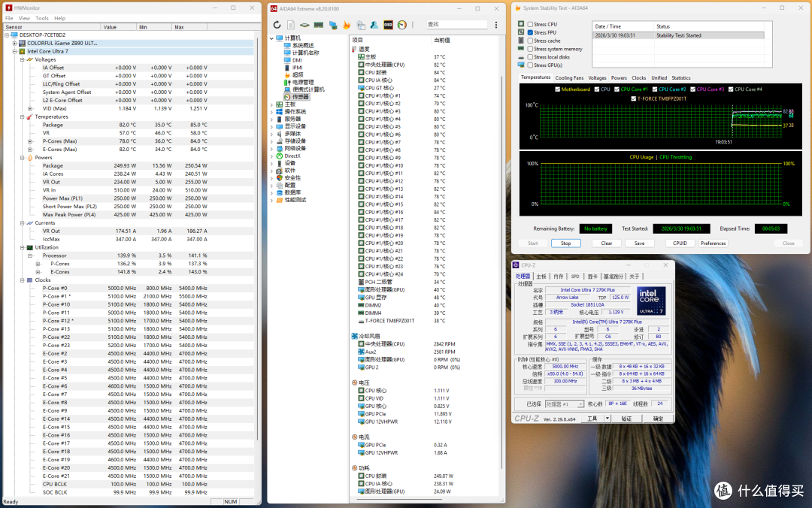
Task: Toggle the Motherboard graph checkbox
Action: point(557,89)
